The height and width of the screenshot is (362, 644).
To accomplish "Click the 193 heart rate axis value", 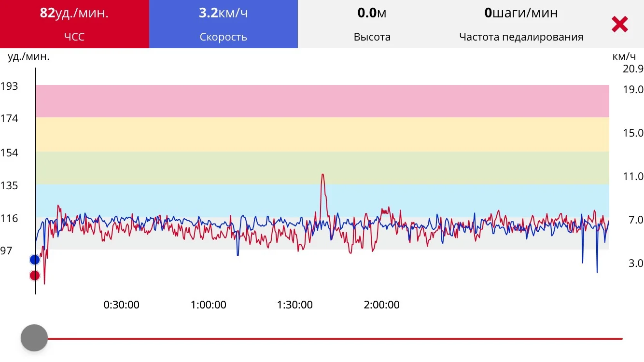I will pos(9,86).
